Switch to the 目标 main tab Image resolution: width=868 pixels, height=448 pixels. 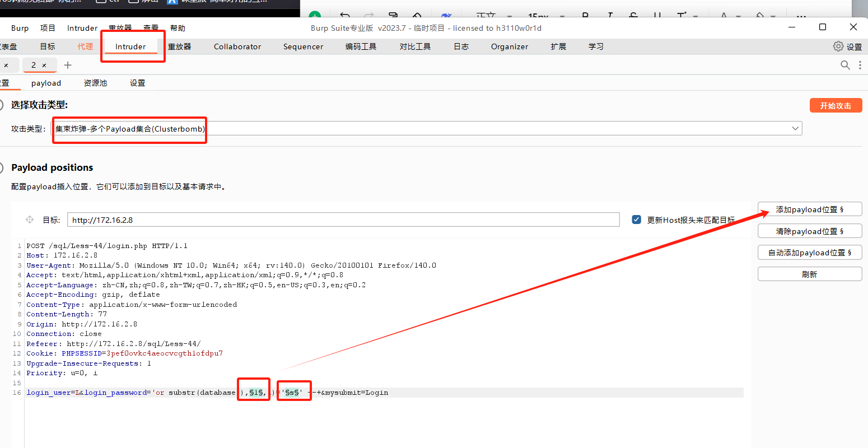click(x=48, y=46)
